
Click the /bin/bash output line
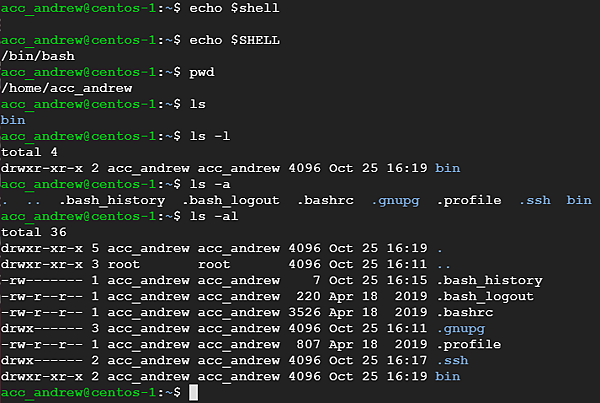(x=38, y=56)
